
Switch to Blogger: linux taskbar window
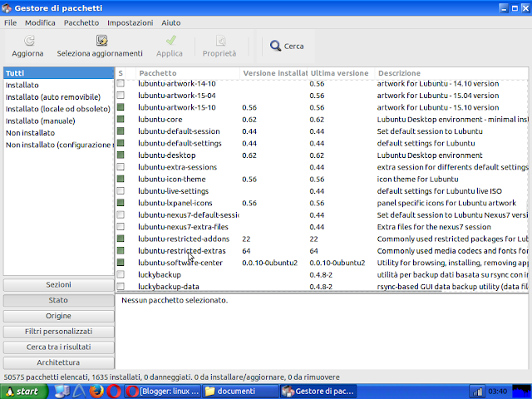pos(163,392)
